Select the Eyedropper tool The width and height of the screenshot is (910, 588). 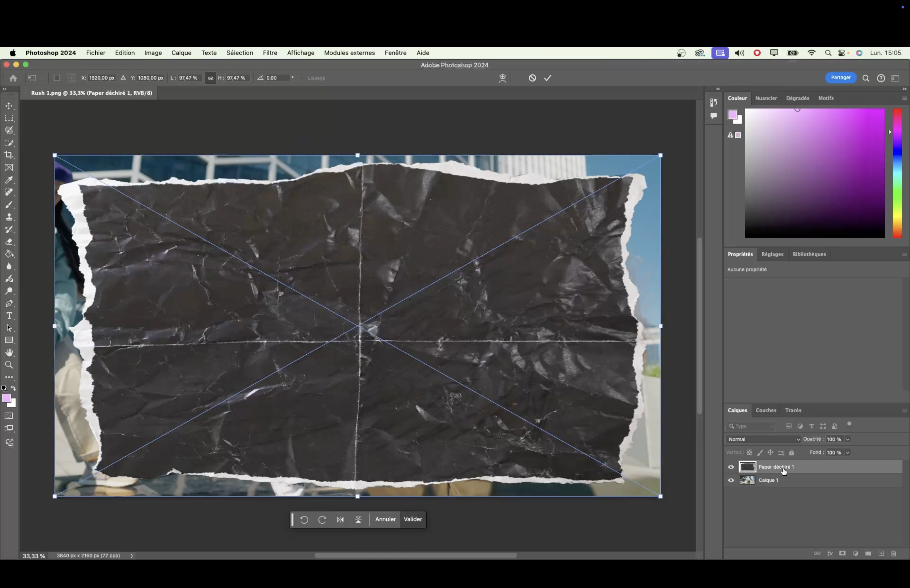point(9,180)
